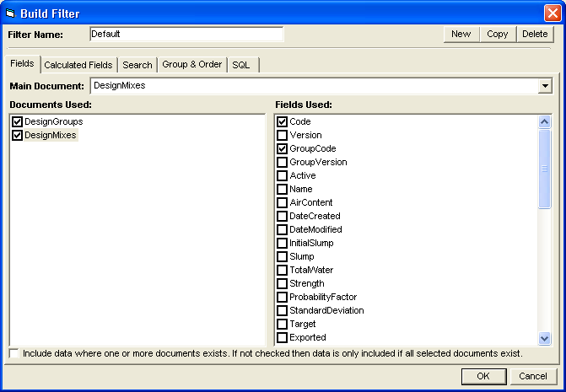Open the Main Document dropdown
Viewport: 566px width, 392px height.
[x=545, y=86]
